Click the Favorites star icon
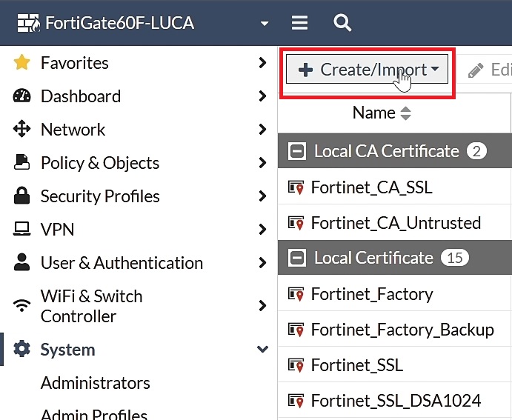The width and height of the screenshot is (512, 420). click(22, 63)
